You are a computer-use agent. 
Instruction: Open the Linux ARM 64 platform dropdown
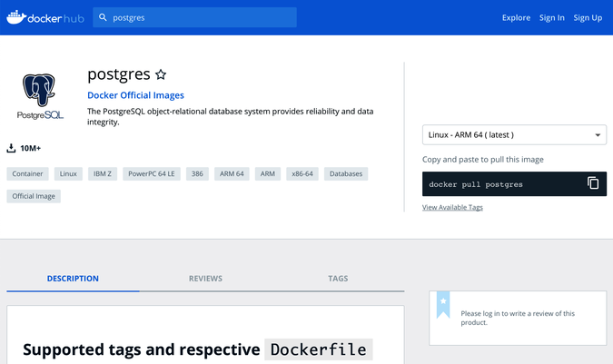[514, 134]
